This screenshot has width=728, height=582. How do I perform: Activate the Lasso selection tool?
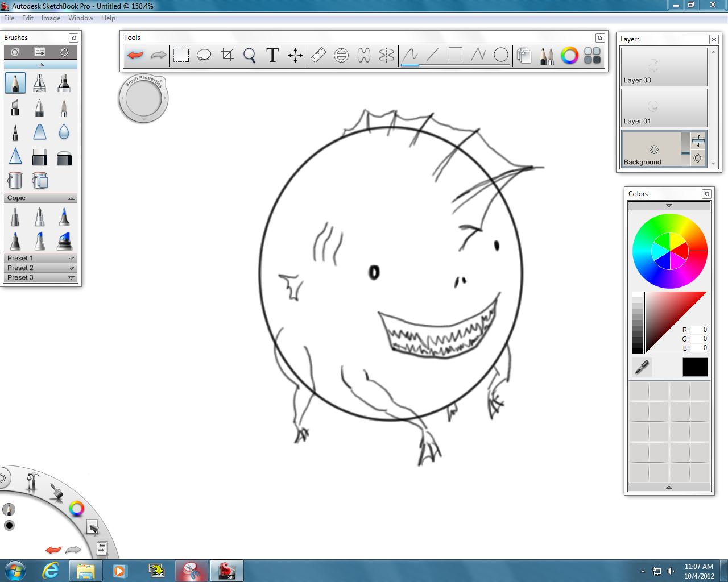pos(204,55)
